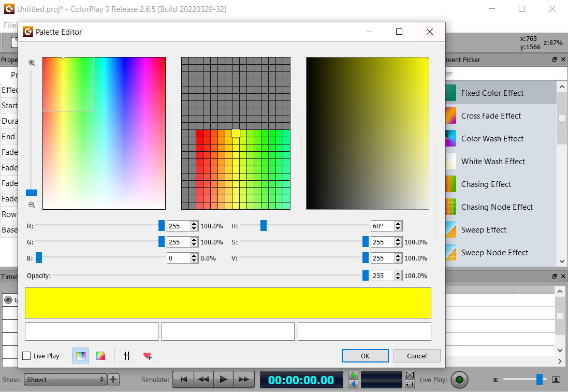Select the spectrum palette picker mode icon
This screenshot has height=392, width=568.
point(80,356)
